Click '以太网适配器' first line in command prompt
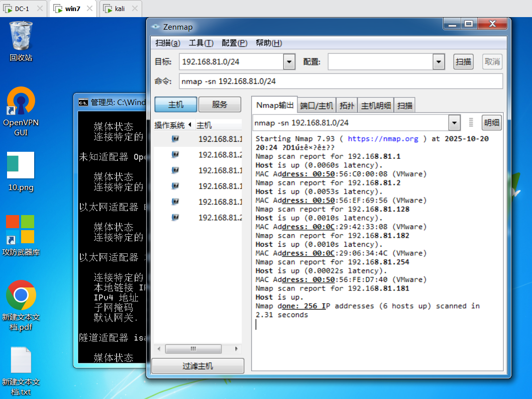This screenshot has height=399, width=532. coord(113,207)
